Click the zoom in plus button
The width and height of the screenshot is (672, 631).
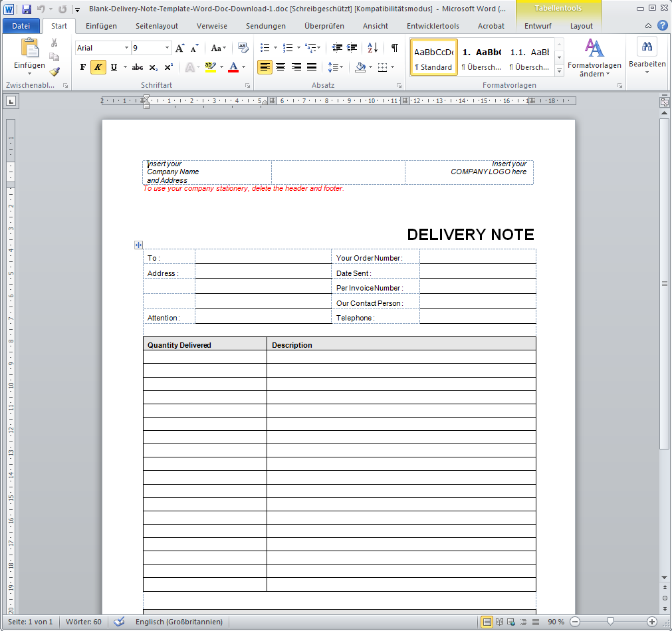tap(652, 622)
